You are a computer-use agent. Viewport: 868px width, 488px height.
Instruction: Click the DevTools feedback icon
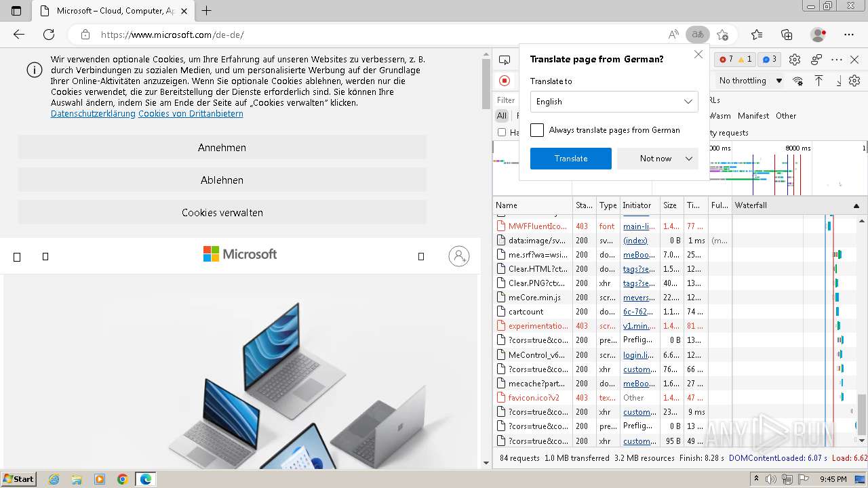click(816, 60)
